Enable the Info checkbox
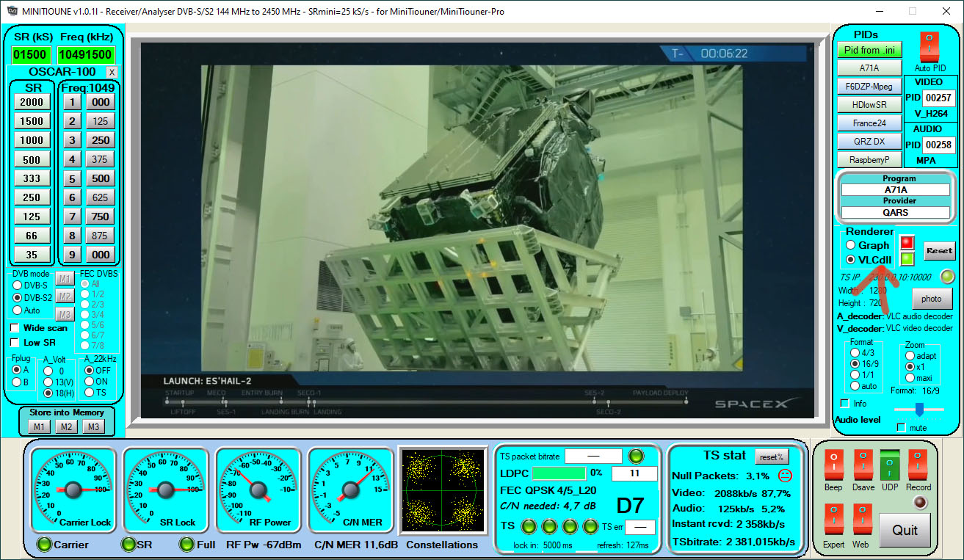Image resolution: width=964 pixels, height=560 pixels. (x=845, y=404)
